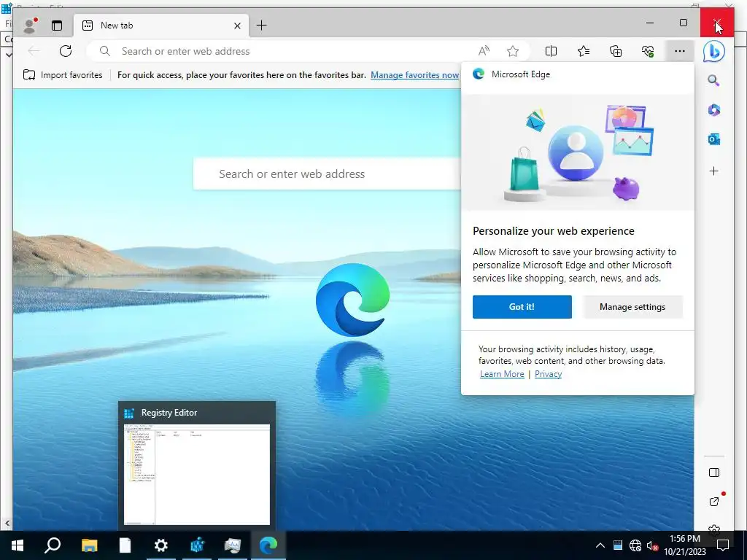The height and width of the screenshot is (560, 747).
Task: Click the muted volume tray icon
Action: (x=651, y=545)
